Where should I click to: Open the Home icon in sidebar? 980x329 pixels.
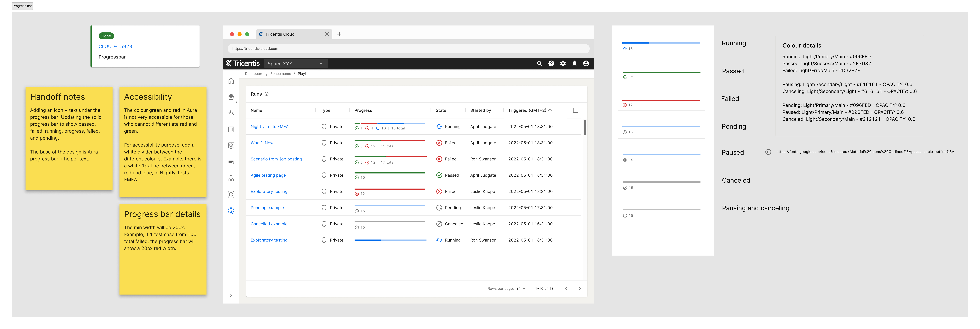pyautogui.click(x=231, y=81)
